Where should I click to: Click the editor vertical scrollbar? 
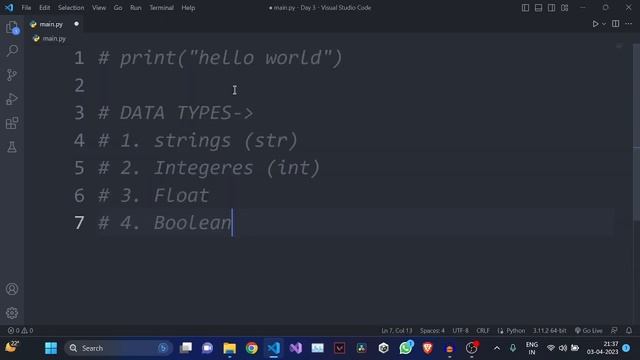[x=636, y=131]
